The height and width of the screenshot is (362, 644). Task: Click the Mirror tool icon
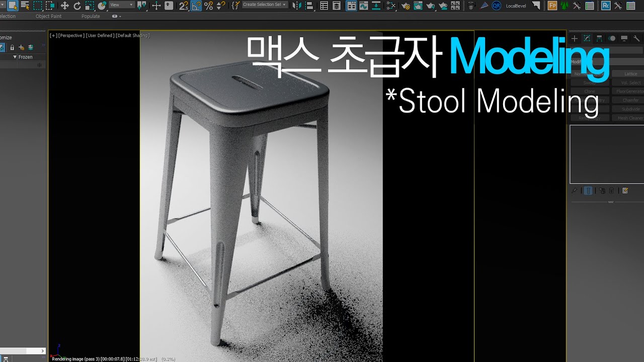pyautogui.click(x=297, y=6)
